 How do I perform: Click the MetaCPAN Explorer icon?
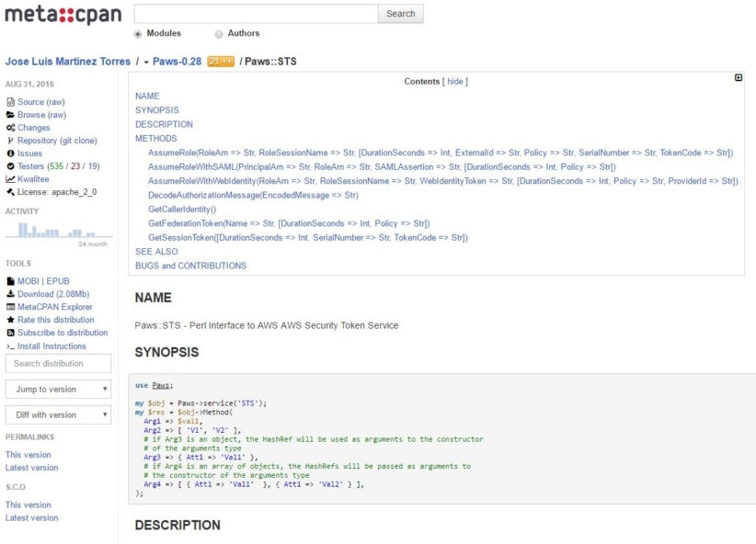click(11, 307)
